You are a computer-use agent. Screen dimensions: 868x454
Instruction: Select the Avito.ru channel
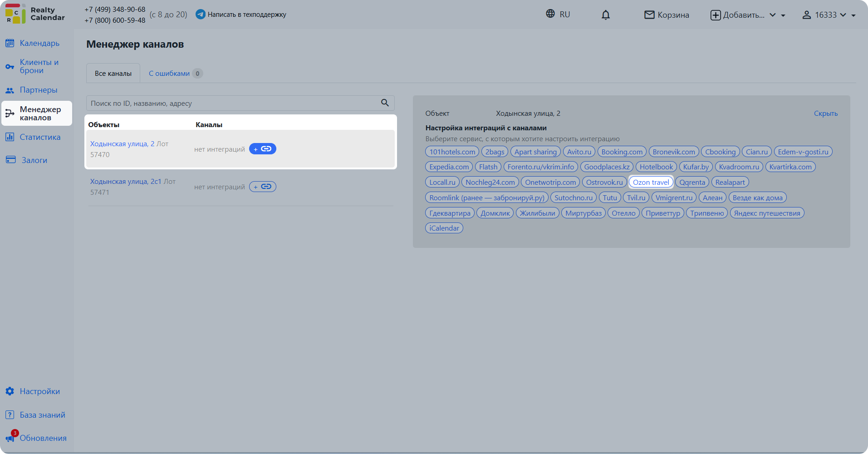579,152
